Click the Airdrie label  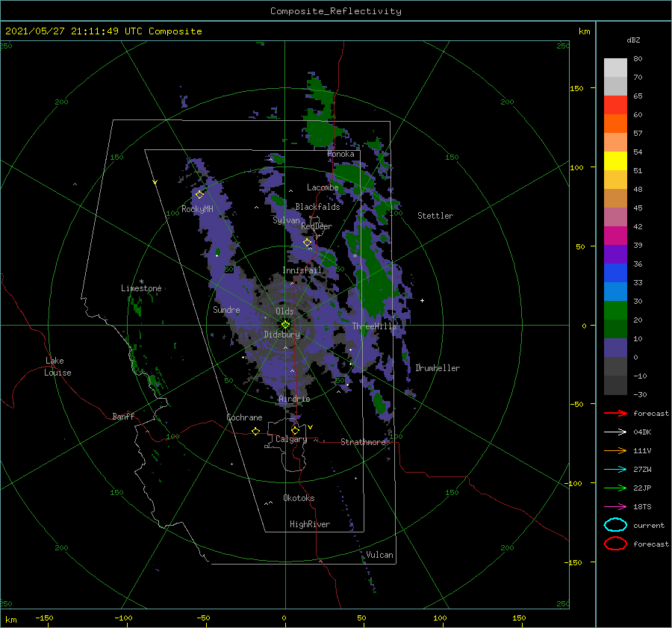point(294,399)
